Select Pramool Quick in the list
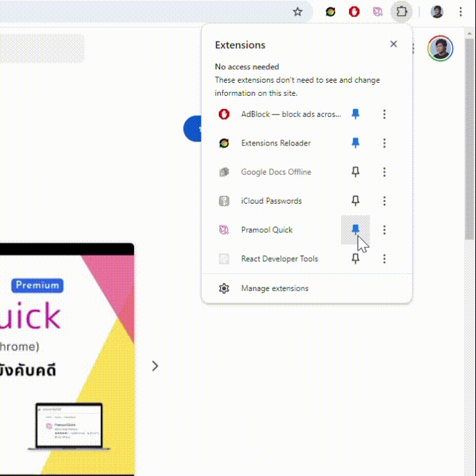The height and width of the screenshot is (476, 476). pyautogui.click(x=266, y=230)
